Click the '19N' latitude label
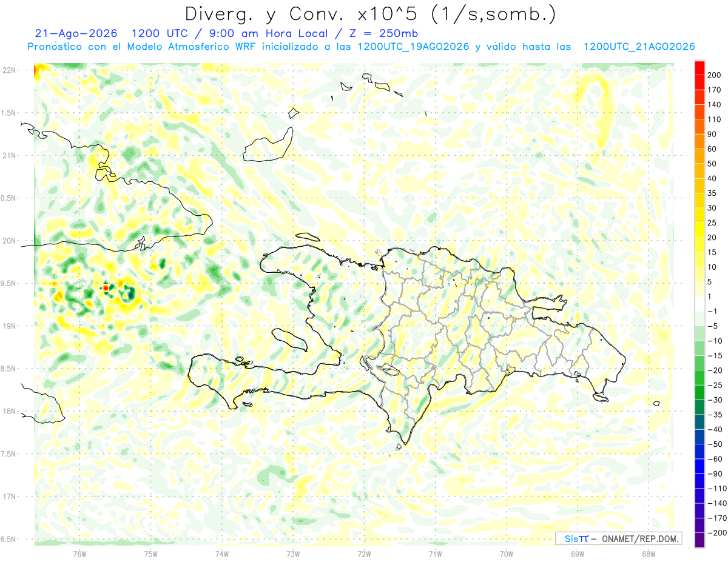The image size is (728, 562). point(9,326)
